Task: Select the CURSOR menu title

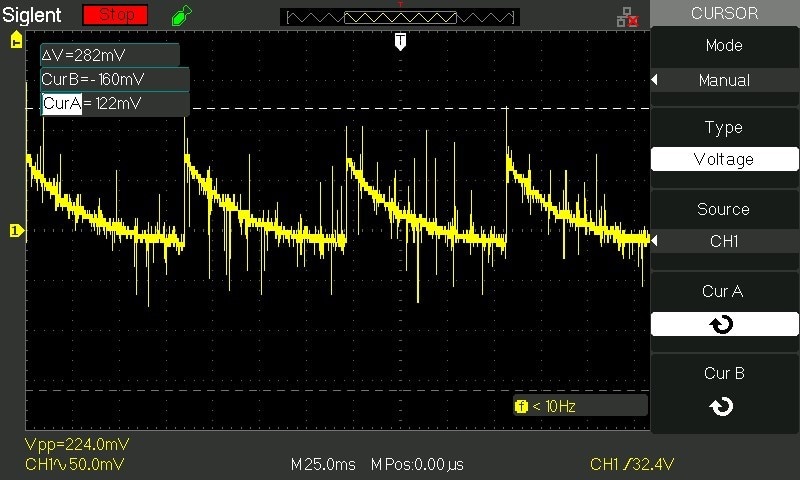Action: [x=724, y=13]
